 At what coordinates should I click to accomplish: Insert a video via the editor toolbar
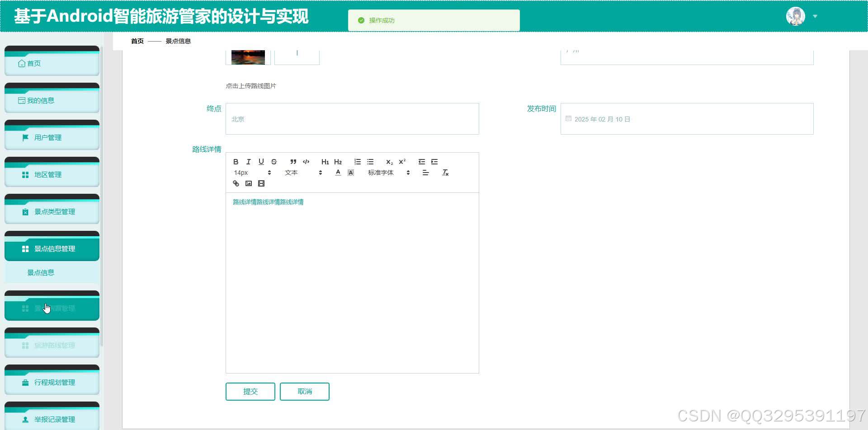click(261, 183)
